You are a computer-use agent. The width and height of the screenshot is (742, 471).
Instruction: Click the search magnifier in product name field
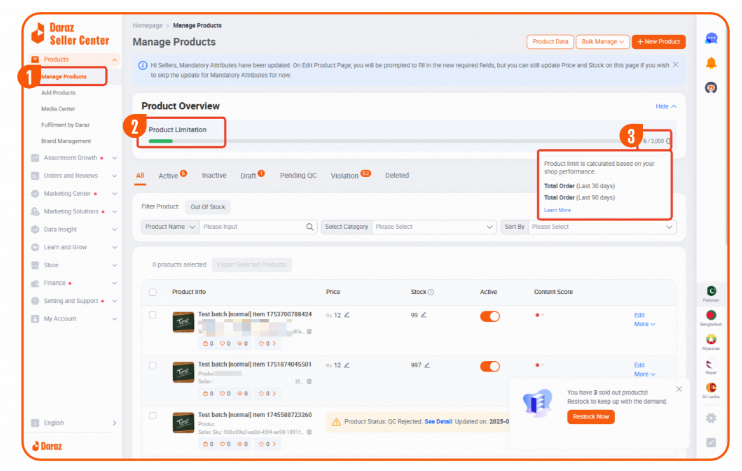coord(310,227)
